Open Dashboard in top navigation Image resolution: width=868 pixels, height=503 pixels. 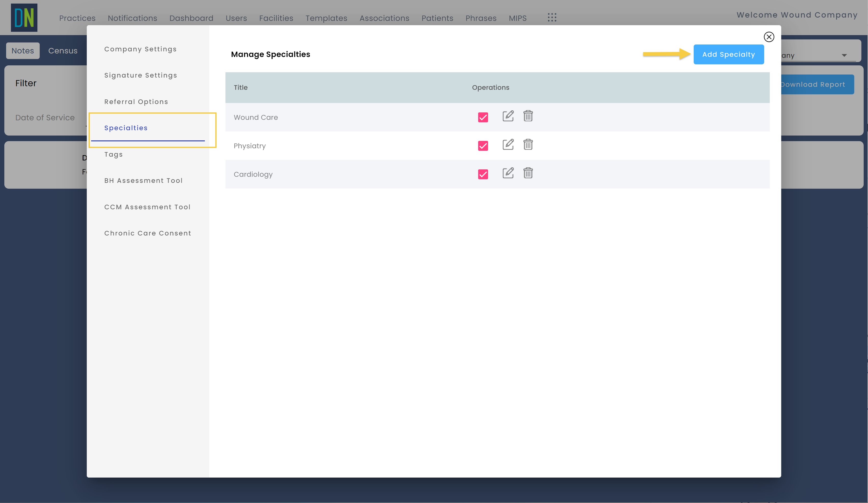(x=191, y=18)
